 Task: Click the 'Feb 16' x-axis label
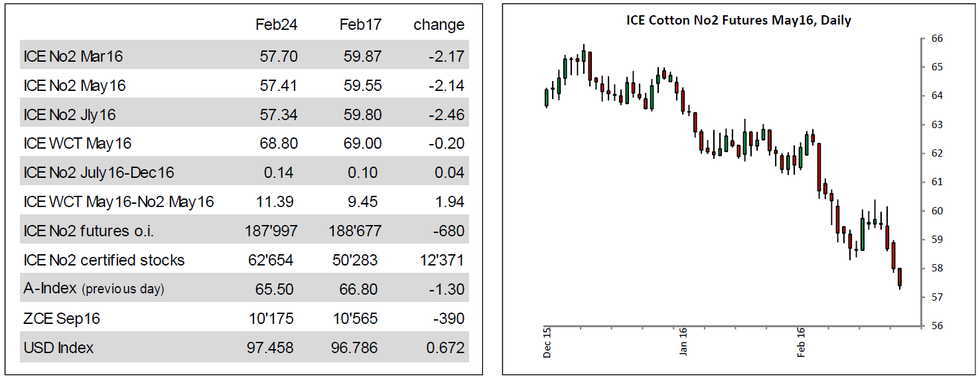tap(802, 342)
